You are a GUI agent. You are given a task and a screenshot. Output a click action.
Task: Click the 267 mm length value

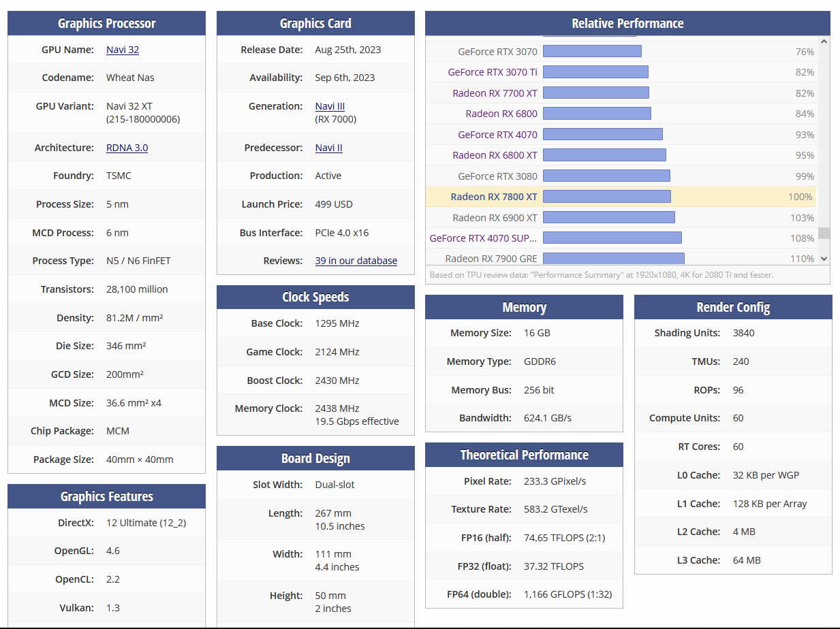tap(333, 513)
